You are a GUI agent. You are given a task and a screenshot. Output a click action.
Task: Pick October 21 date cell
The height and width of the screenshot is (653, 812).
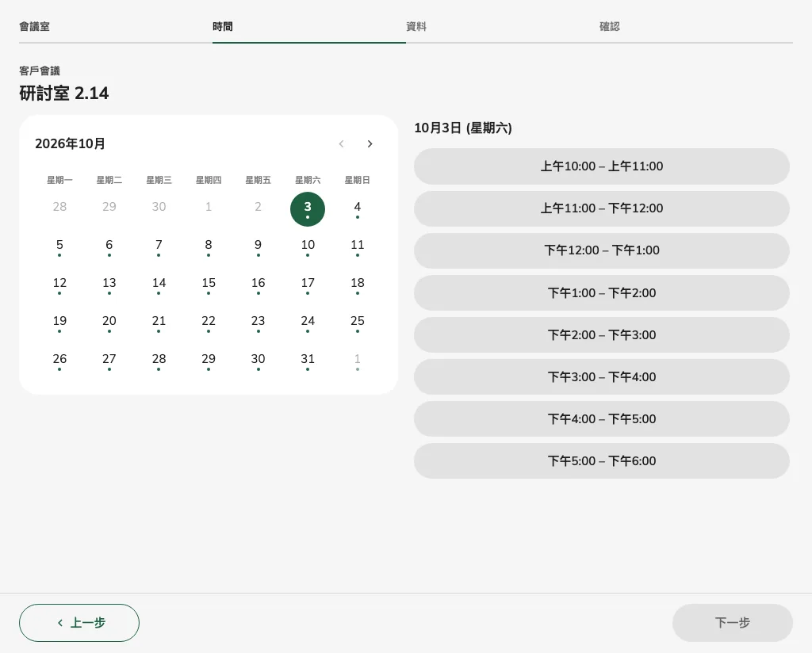coord(159,323)
